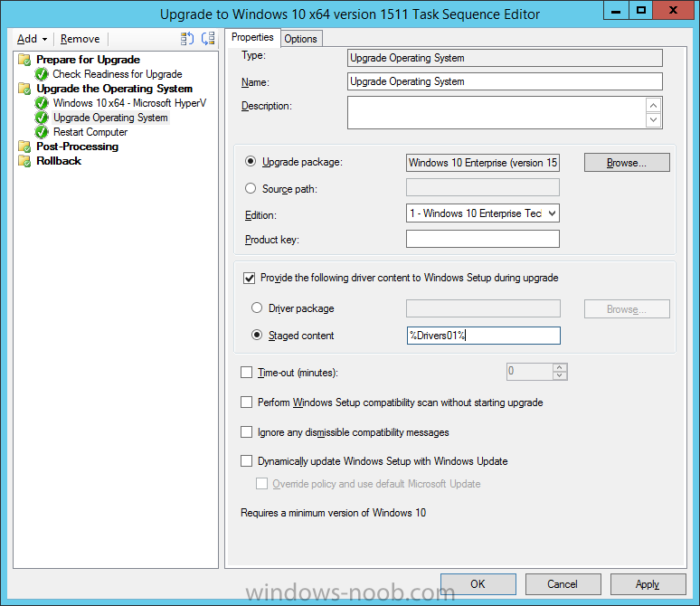Select the Source path radio button

click(251, 188)
